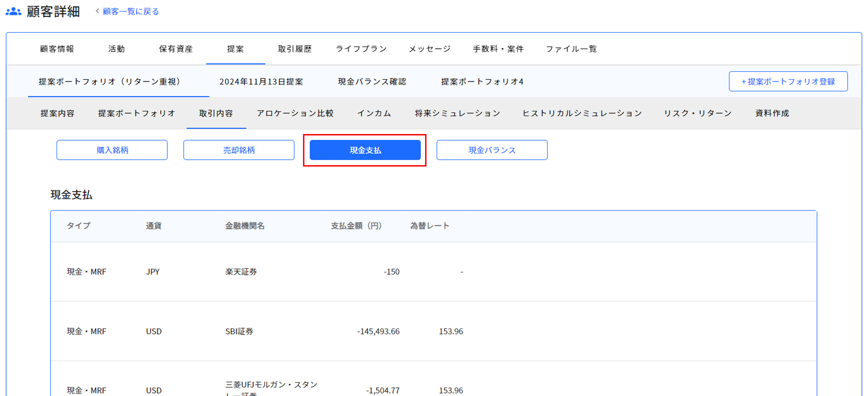868x396 pixels.
Task: Switch to the 保有資産 tab
Action: click(x=176, y=49)
